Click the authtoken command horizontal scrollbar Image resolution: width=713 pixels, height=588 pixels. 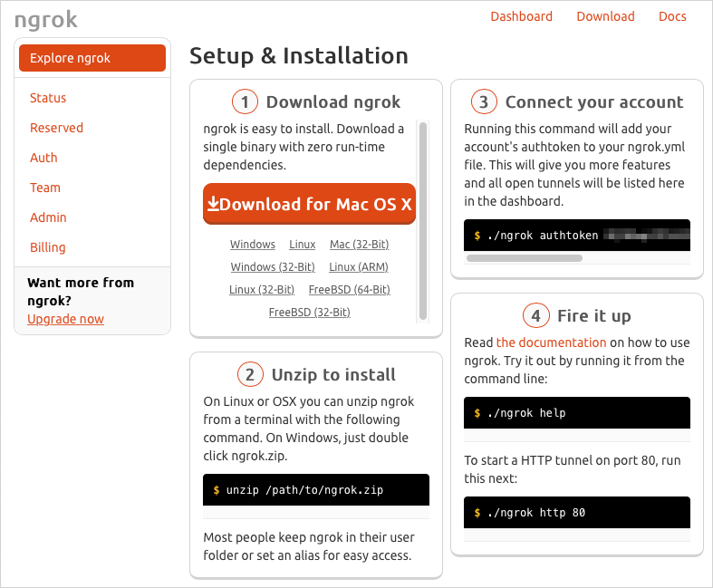pos(525,258)
